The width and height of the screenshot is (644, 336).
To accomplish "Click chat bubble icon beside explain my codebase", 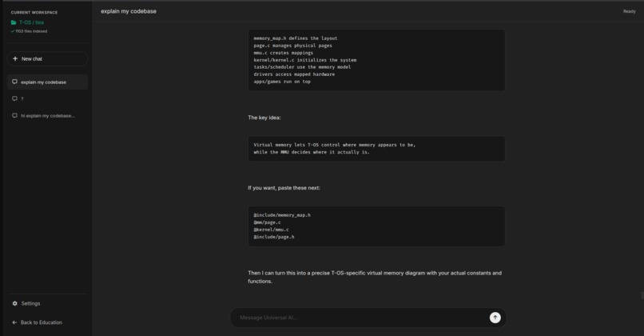I will click(15, 82).
